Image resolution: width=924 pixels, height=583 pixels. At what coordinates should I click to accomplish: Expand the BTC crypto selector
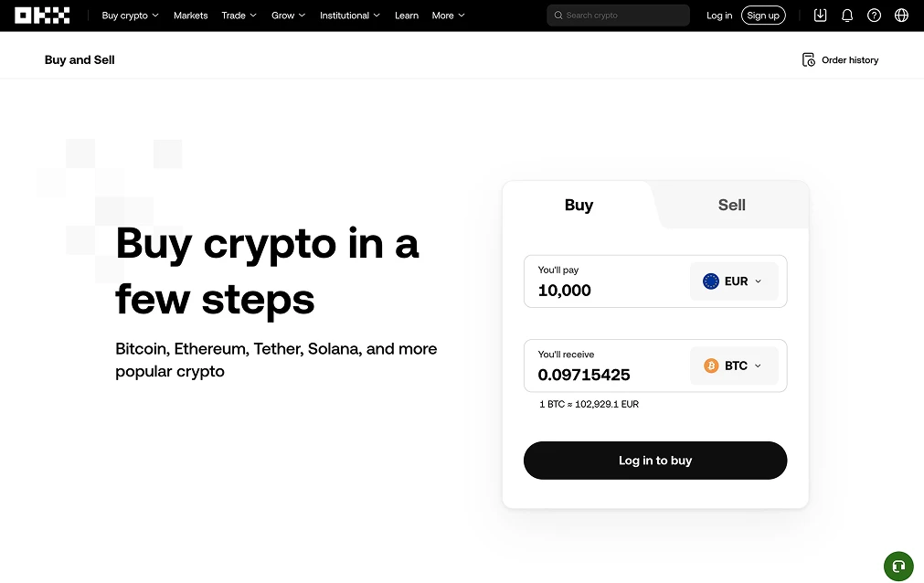click(x=733, y=366)
